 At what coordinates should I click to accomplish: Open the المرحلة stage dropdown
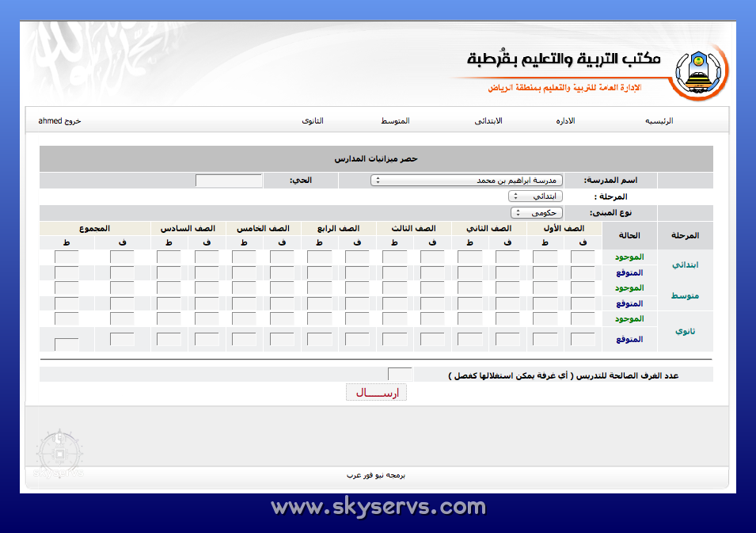point(536,196)
